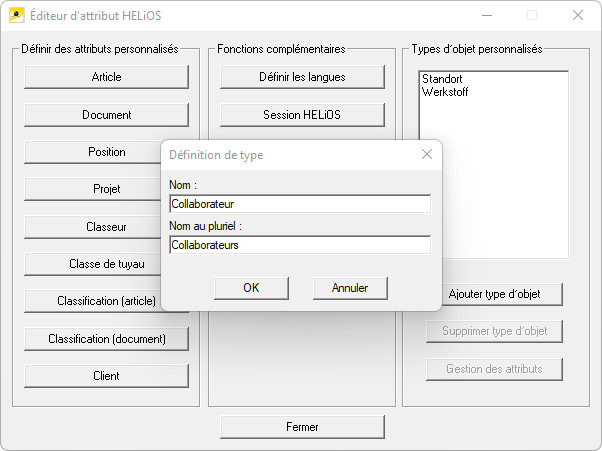Viewport: 602px width, 451px height.
Task: Click Ajouter type d'objet button
Action: (502, 294)
